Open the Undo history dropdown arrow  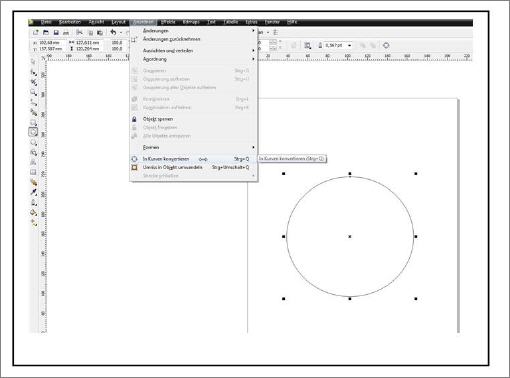coord(121,33)
